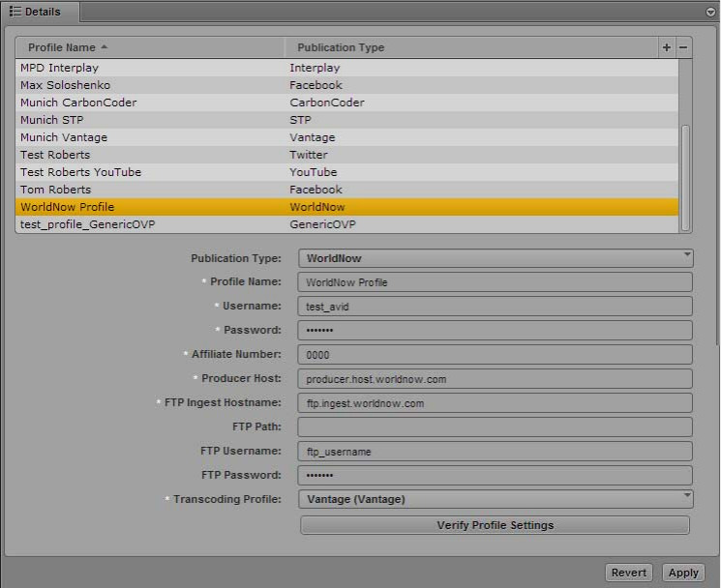Click the Apply button

tap(683, 573)
